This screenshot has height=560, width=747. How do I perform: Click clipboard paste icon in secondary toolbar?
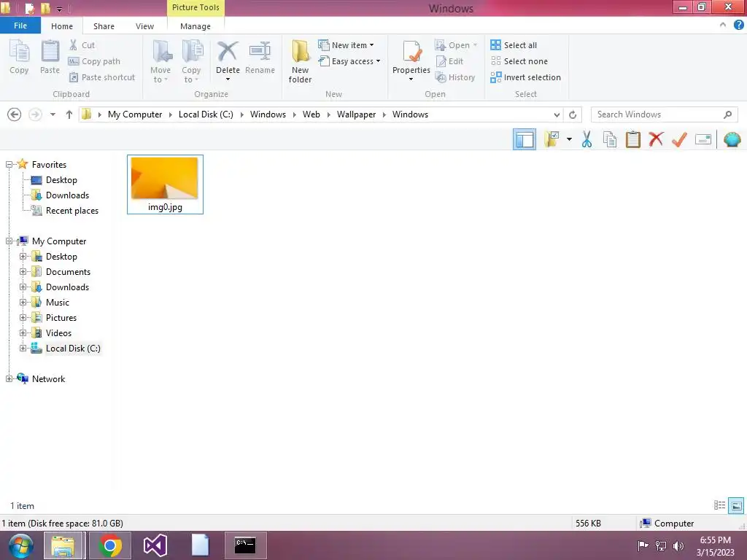point(633,139)
